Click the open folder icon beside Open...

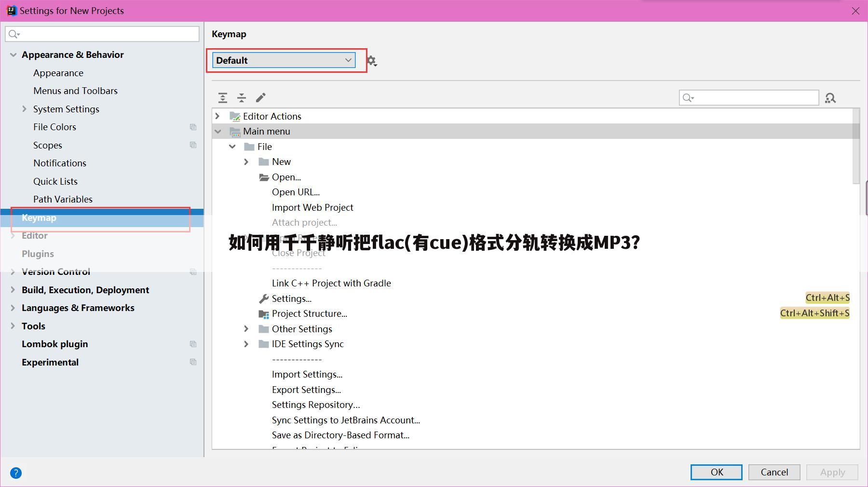tap(264, 177)
